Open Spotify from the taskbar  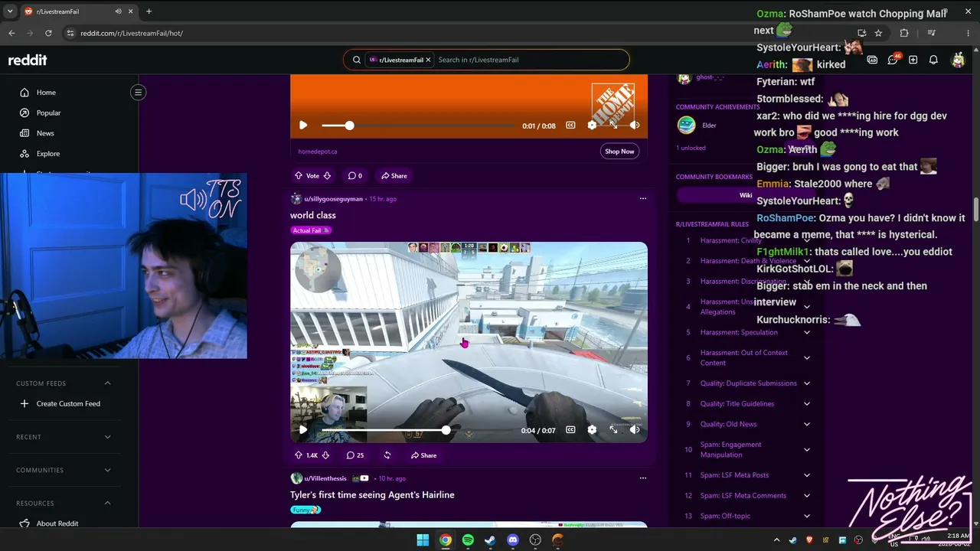pos(468,540)
